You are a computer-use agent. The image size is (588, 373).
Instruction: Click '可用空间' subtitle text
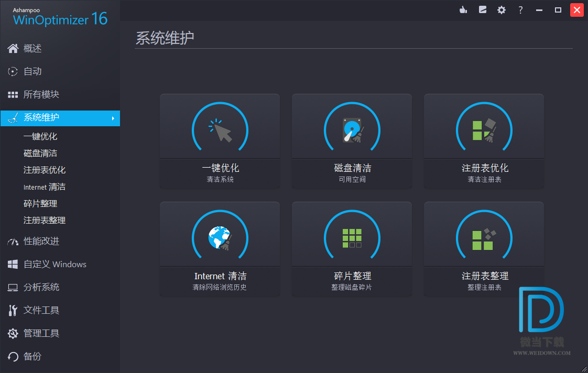(352, 180)
